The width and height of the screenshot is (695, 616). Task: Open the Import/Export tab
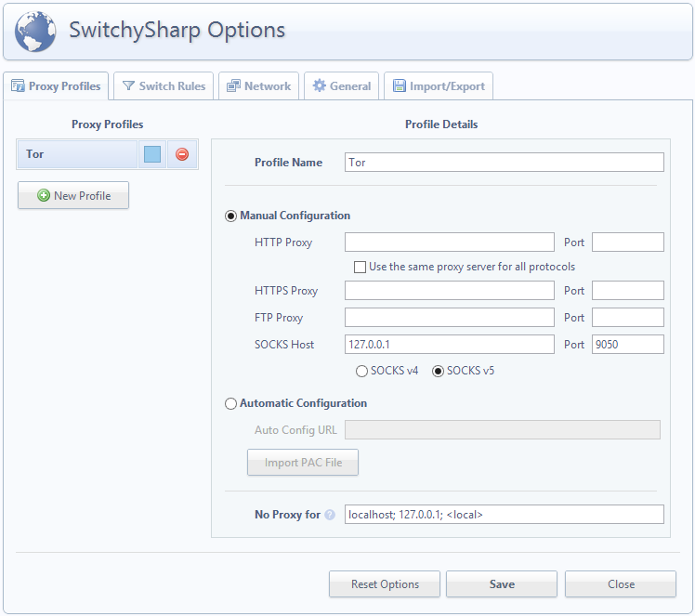(x=439, y=86)
